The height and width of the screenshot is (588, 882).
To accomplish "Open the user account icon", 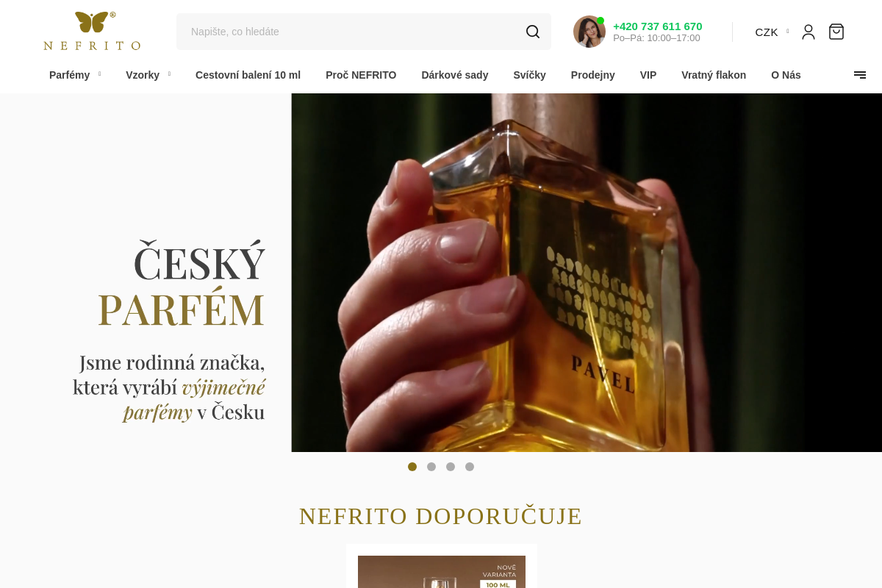I will coord(808,32).
